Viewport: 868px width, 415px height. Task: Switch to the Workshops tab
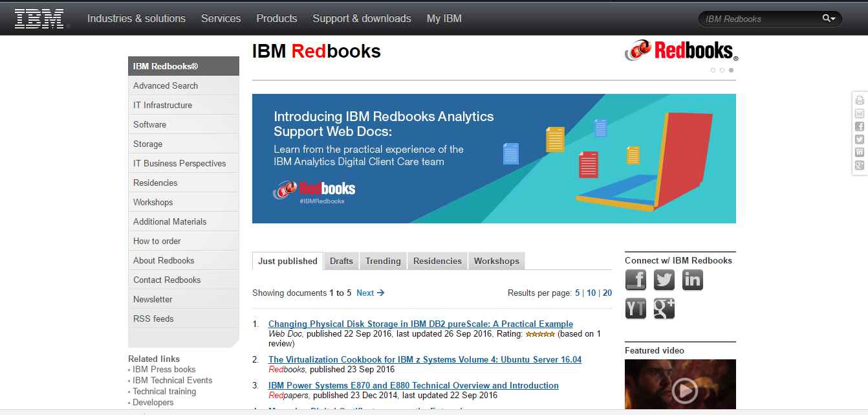point(497,261)
